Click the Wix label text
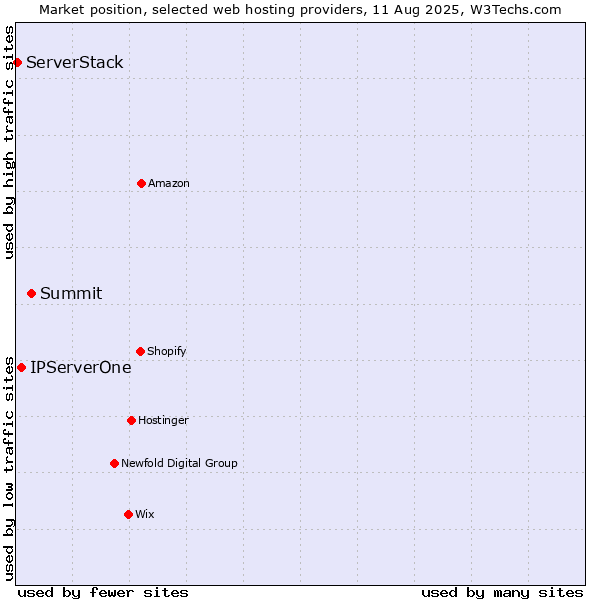 point(145,514)
